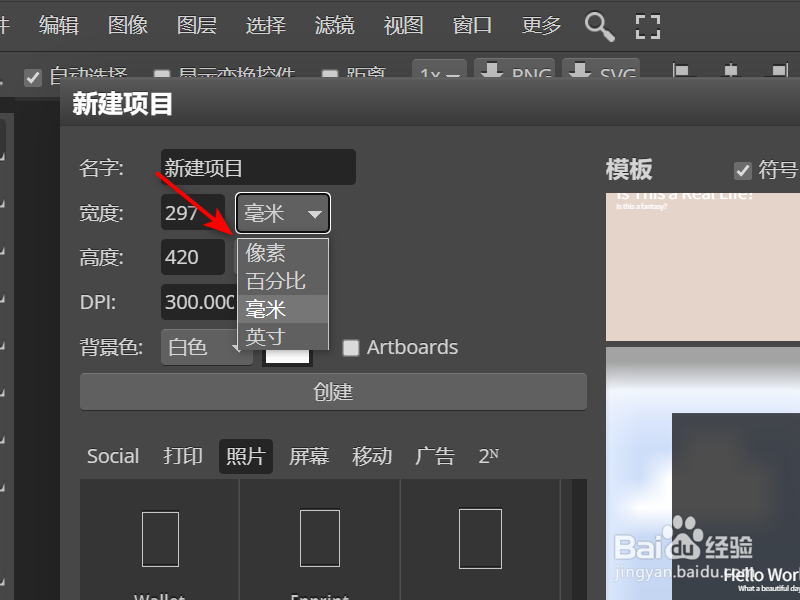This screenshot has width=800, height=600.
Task: Switch to the 广告 tab
Action: [435, 456]
